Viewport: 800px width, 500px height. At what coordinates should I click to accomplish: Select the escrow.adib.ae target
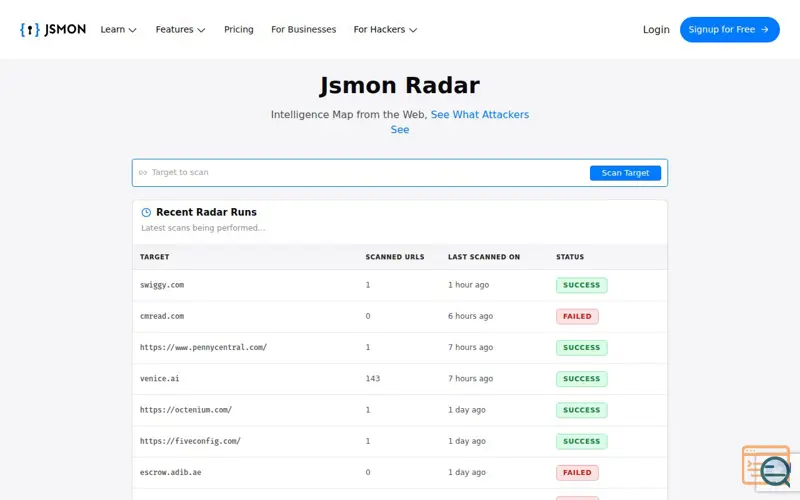(171, 472)
